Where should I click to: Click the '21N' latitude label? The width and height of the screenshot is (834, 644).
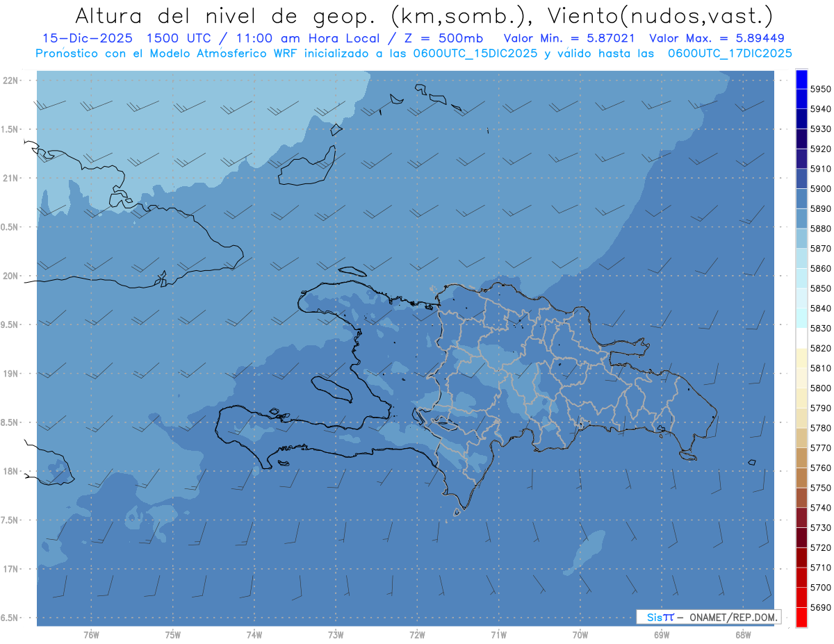(10, 179)
